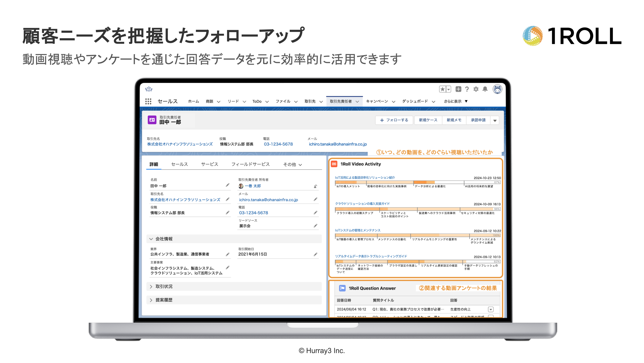
Task: Open the row dropdown for 生産性の向上 answer
Action: pos(490,309)
